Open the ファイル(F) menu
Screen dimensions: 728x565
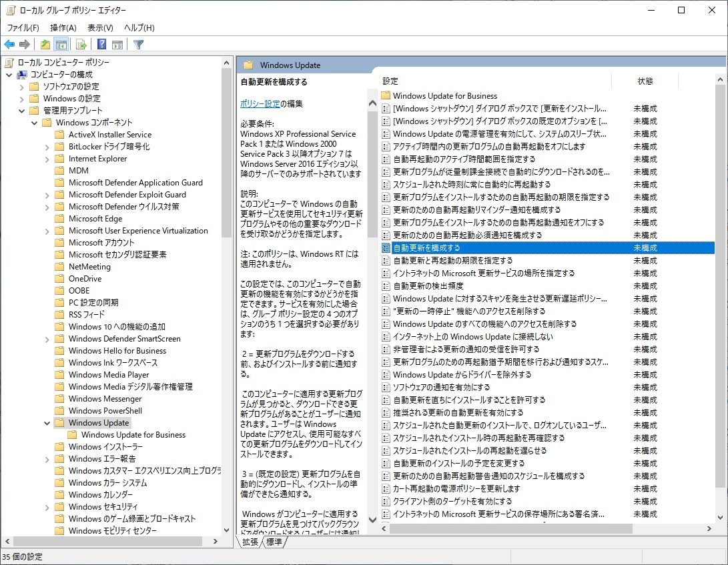click(23, 28)
